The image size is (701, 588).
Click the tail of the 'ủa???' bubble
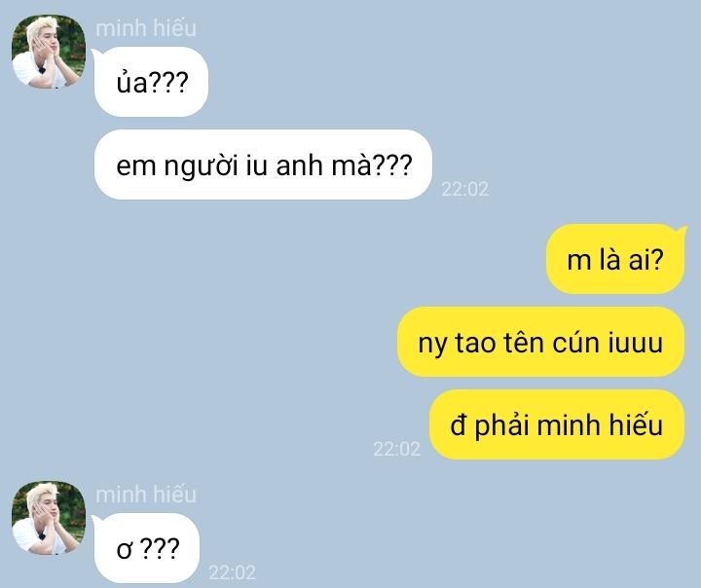[x=96, y=55]
